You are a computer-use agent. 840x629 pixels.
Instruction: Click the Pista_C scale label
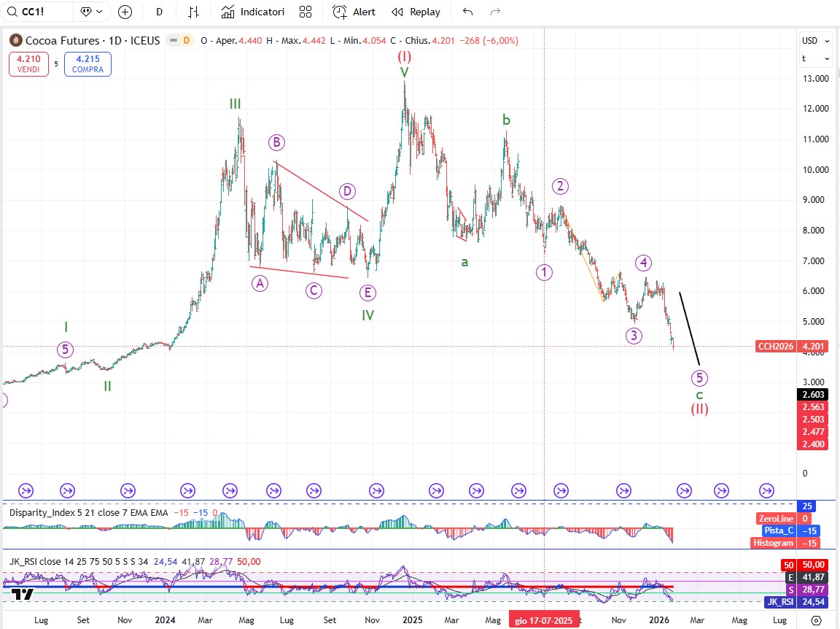(779, 530)
